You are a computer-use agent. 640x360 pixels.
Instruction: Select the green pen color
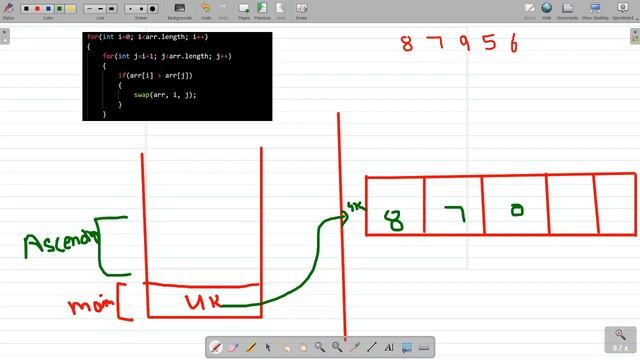click(59, 9)
